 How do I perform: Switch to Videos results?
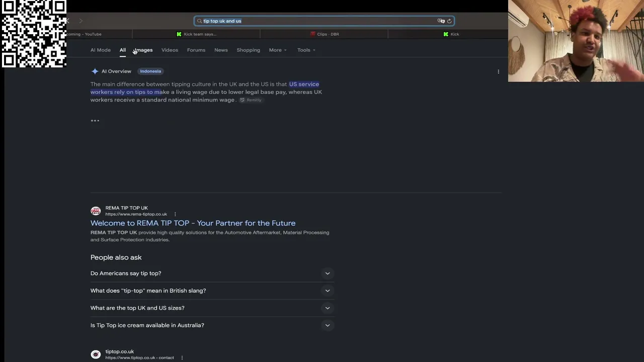pyautogui.click(x=170, y=50)
